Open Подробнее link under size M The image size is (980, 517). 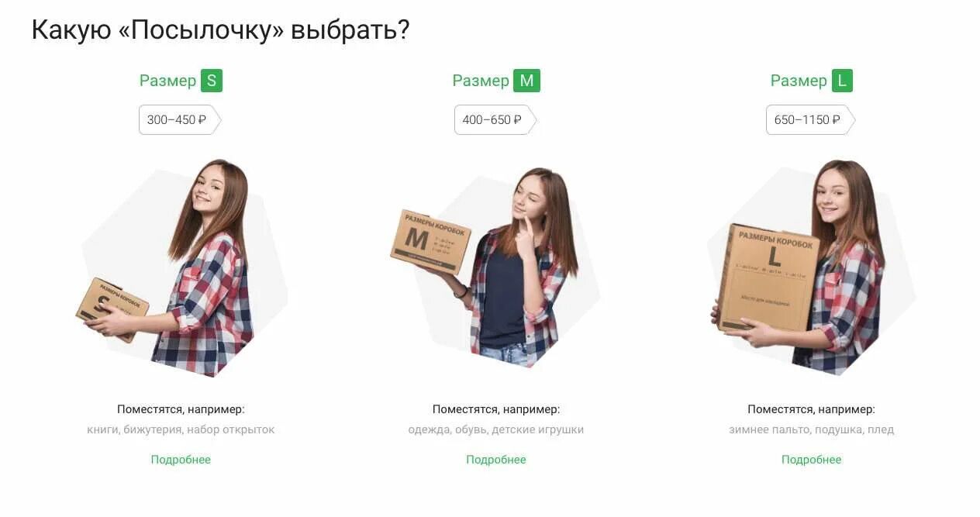tap(496, 460)
